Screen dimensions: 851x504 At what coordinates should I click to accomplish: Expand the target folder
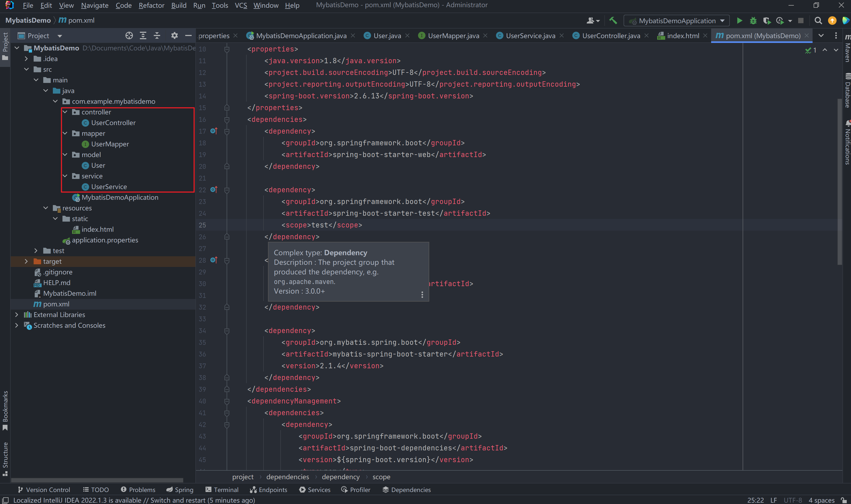point(26,262)
